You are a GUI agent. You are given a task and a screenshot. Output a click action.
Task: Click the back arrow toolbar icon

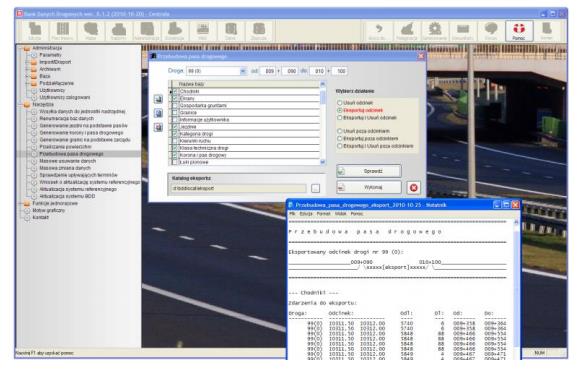click(378, 31)
